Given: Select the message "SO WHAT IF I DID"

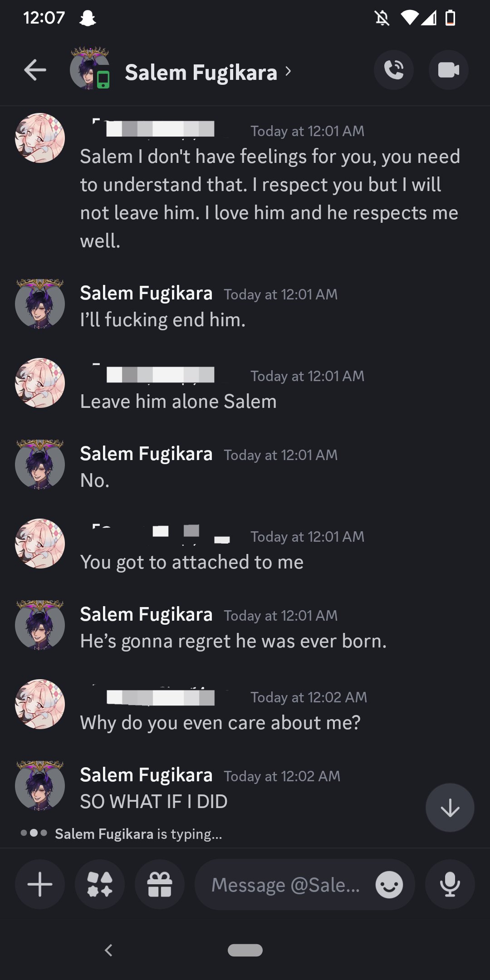Looking at the screenshot, I should pyautogui.click(x=154, y=802).
